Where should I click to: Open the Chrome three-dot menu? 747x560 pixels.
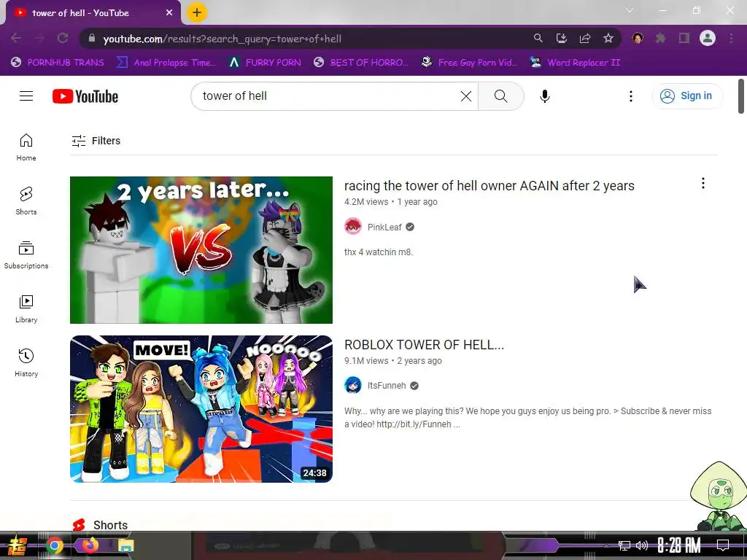pyautogui.click(x=731, y=38)
